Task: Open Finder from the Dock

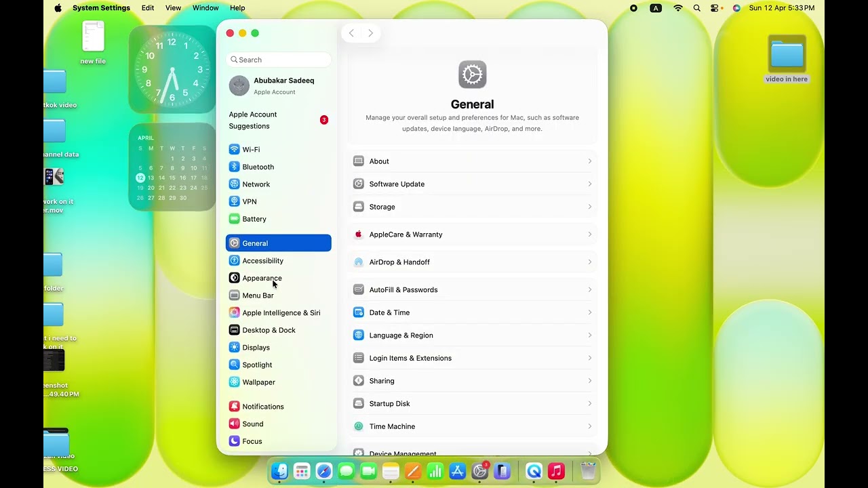Action: pyautogui.click(x=279, y=471)
